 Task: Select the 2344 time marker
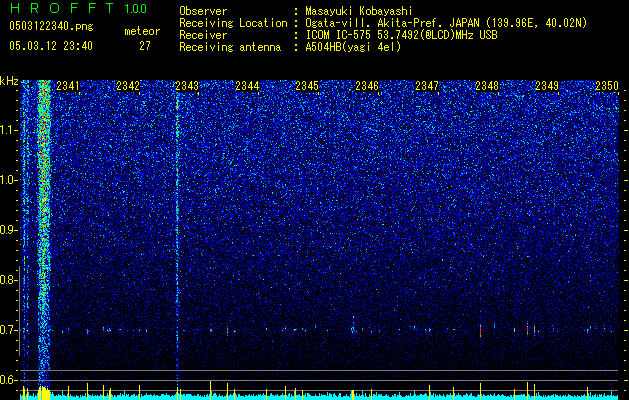247,86
